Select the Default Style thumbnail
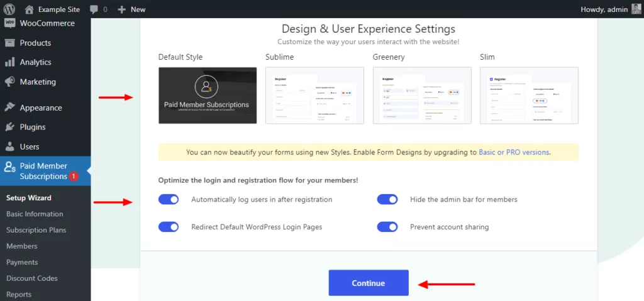 [208, 96]
